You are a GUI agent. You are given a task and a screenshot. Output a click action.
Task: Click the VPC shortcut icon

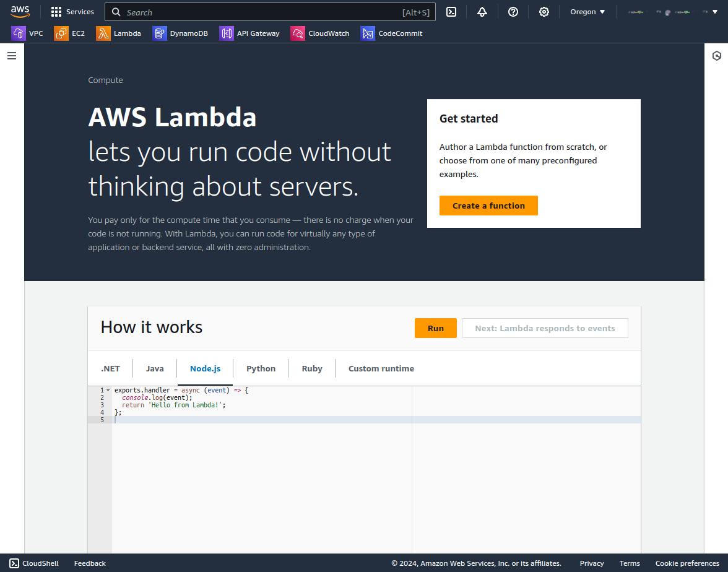click(x=19, y=33)
